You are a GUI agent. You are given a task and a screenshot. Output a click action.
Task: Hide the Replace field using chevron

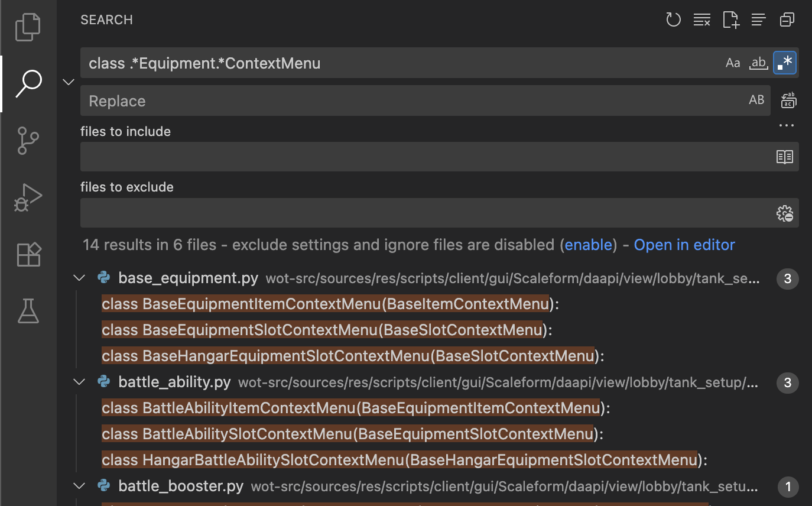pyautogui.click(x=69, y=82)
